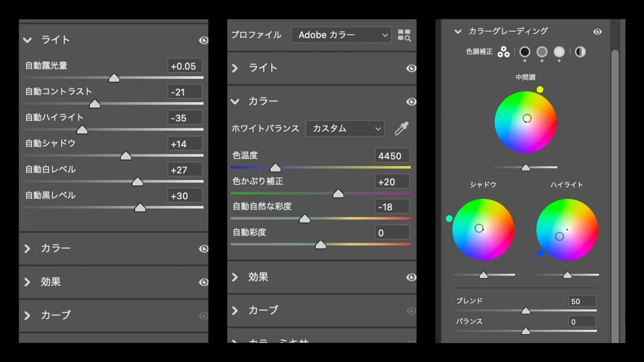Expand the カーブ section in the middle panel
644x362 pixels.
pyautogui.click(x=235, y=311)
